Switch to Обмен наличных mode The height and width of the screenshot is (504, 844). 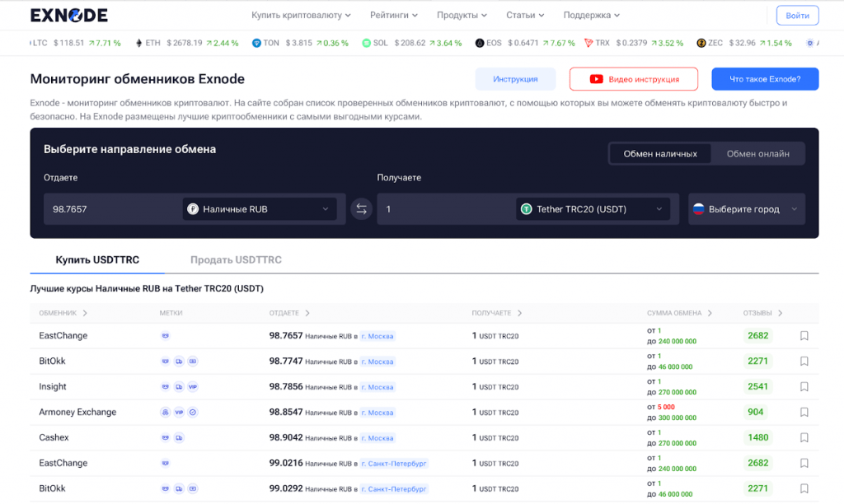[x=660, y=154]
